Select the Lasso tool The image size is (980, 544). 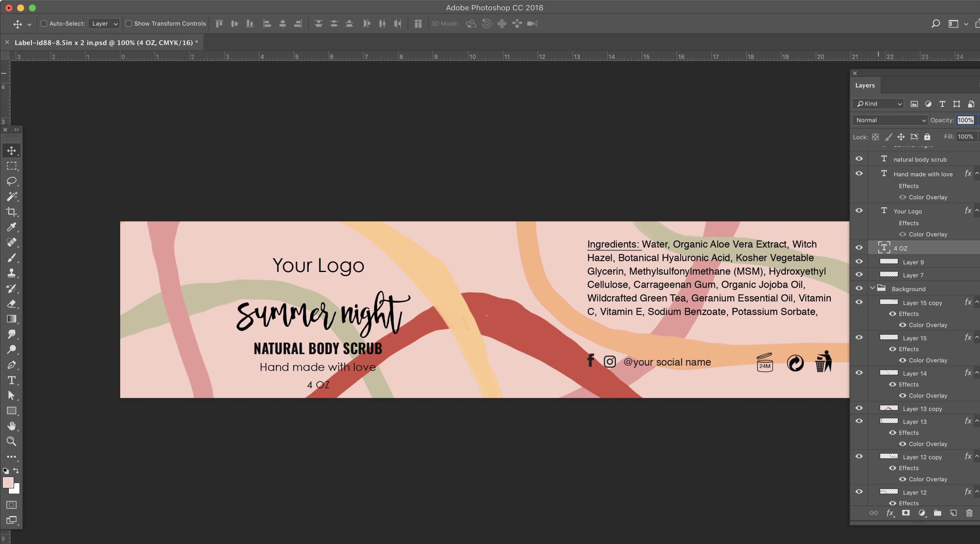click(11, 181)
